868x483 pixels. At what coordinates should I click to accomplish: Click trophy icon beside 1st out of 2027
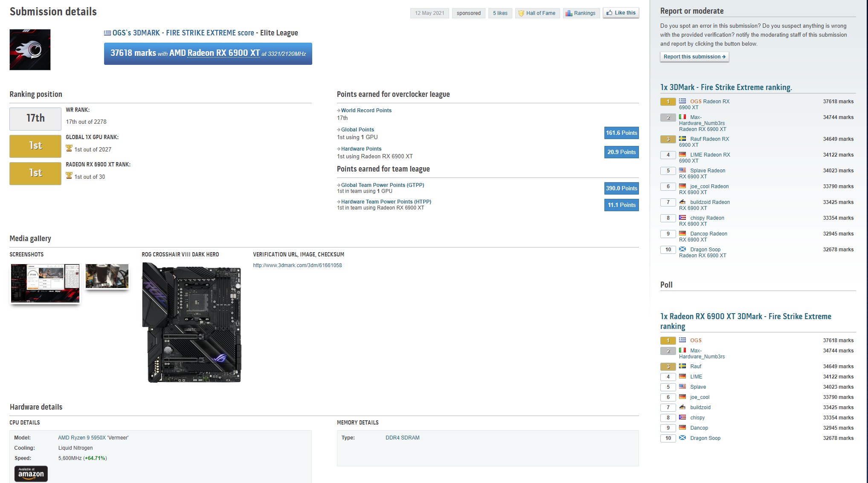click(69, 148)
